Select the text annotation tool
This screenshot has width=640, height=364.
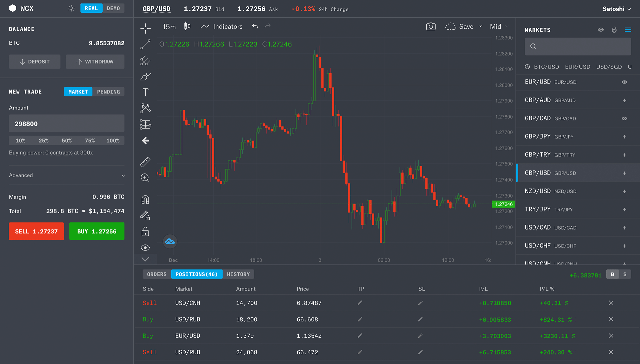coord(146,93)
